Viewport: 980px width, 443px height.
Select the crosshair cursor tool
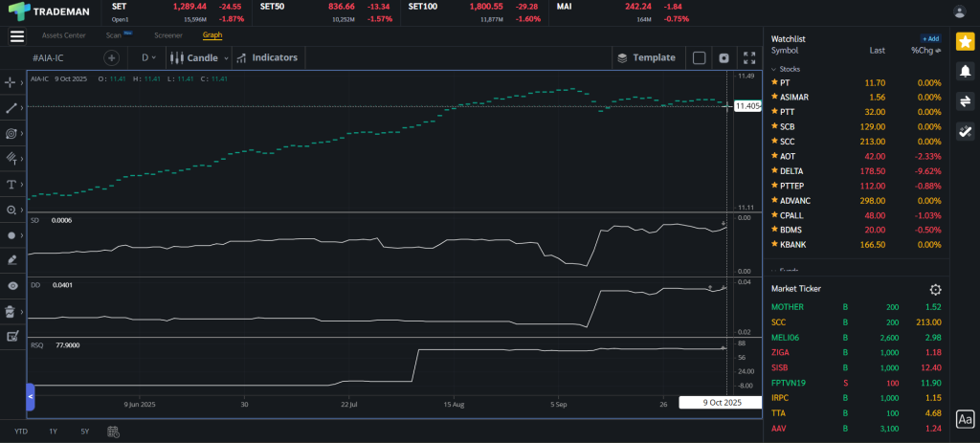click(x=12, y=82)
